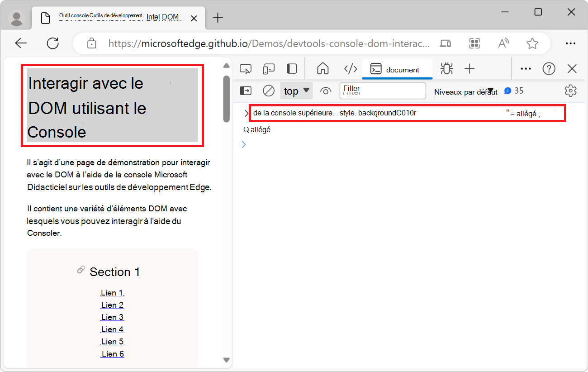
Task: Open the source code panel icon
Action: pyautogui.click(x=350, y=68)
